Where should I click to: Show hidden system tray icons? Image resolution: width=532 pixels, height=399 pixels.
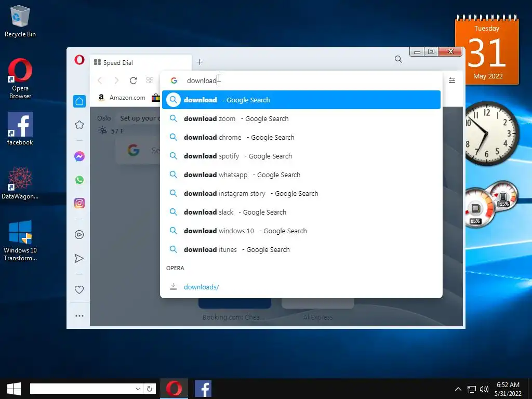click(x=458, y=389)
